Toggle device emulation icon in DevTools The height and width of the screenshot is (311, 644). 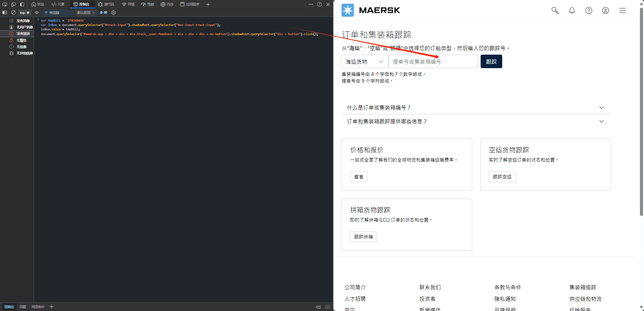pos(13,4)
